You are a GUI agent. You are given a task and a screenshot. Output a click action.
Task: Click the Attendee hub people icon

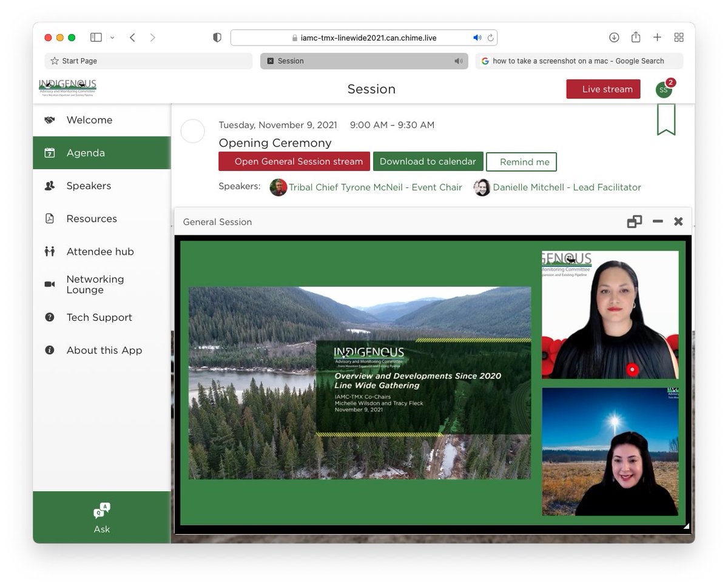[50, 251]
